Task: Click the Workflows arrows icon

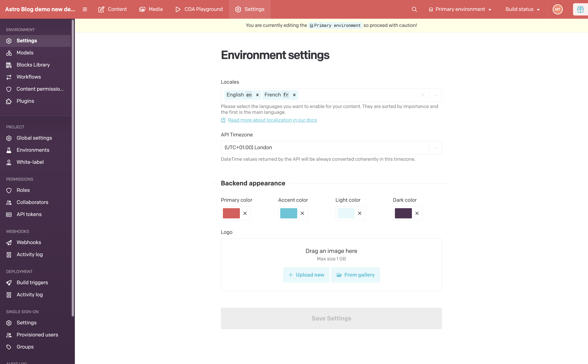Action: (9, 77)
